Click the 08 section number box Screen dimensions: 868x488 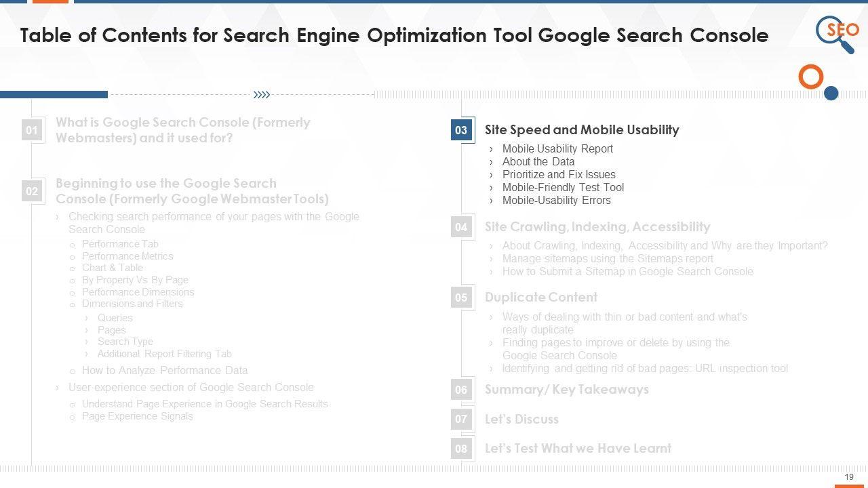[x=461, y=449]
